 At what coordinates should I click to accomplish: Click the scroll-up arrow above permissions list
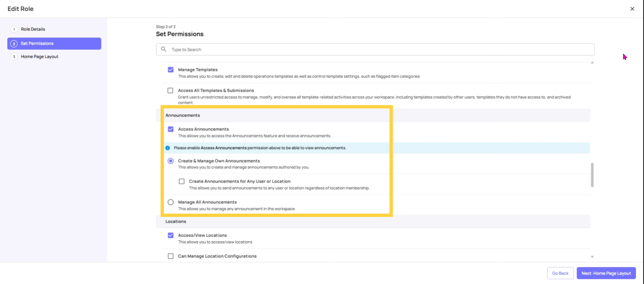(592, 62)
